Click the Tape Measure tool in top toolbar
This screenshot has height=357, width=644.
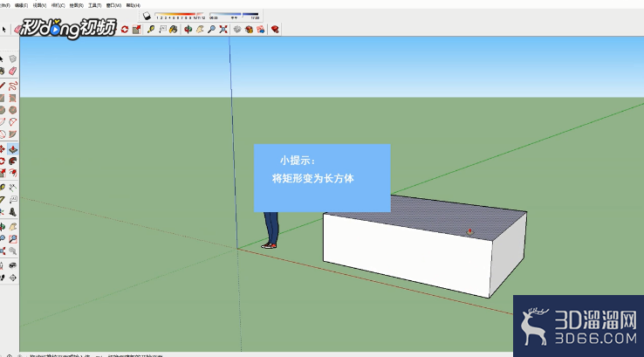coord(151,29)
